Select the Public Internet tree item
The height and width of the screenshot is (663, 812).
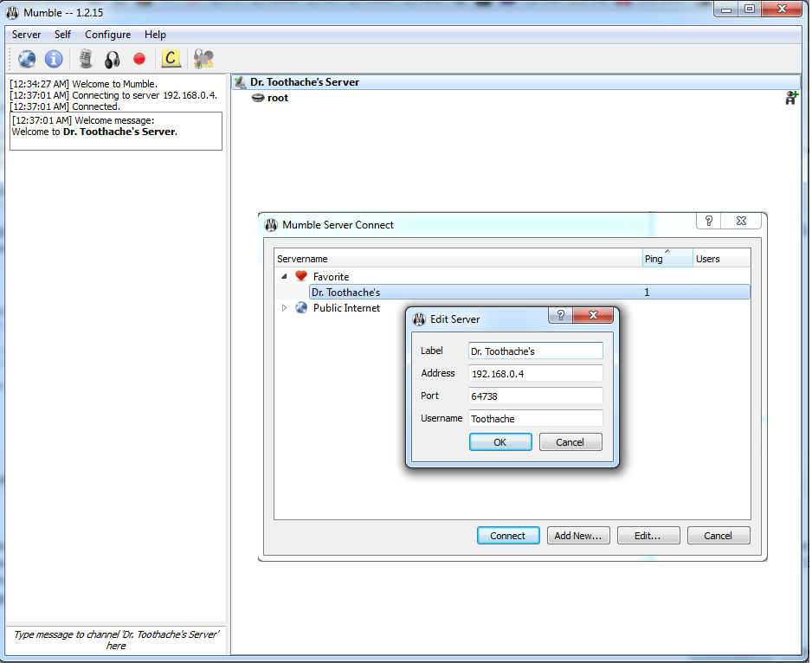coord(346,307)
